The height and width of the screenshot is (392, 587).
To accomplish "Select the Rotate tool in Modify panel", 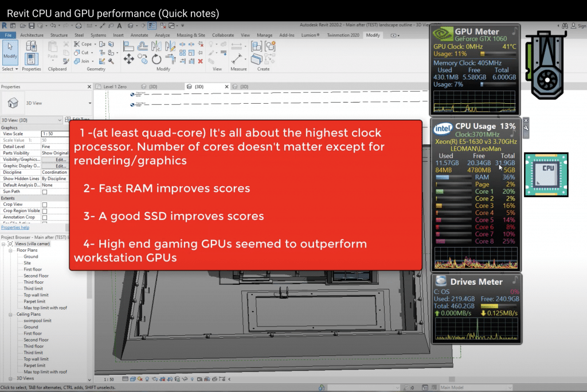I will pos(156,59).
